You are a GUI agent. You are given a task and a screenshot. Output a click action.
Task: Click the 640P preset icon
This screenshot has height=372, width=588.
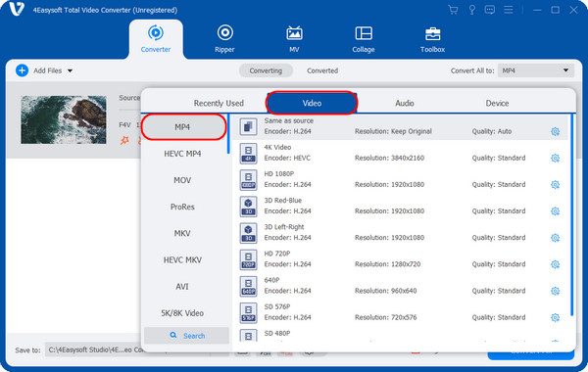point(248,286)
